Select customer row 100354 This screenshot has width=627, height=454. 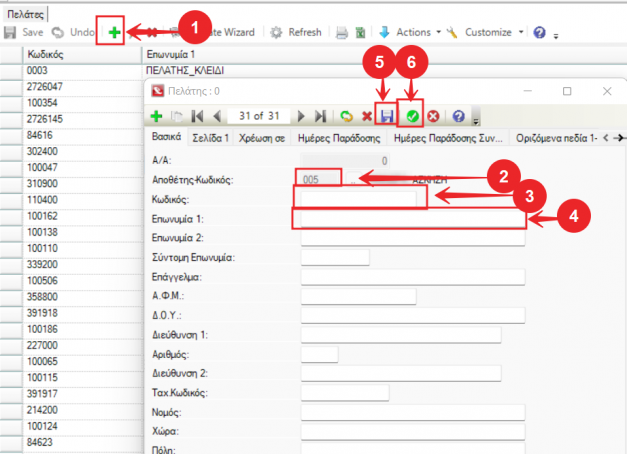pos(42,103)
